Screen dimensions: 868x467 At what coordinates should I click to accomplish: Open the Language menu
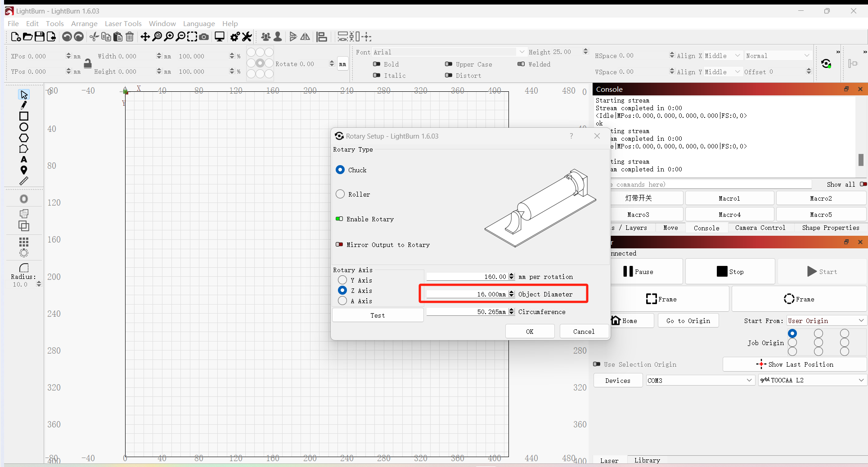[x=198, y=24]
